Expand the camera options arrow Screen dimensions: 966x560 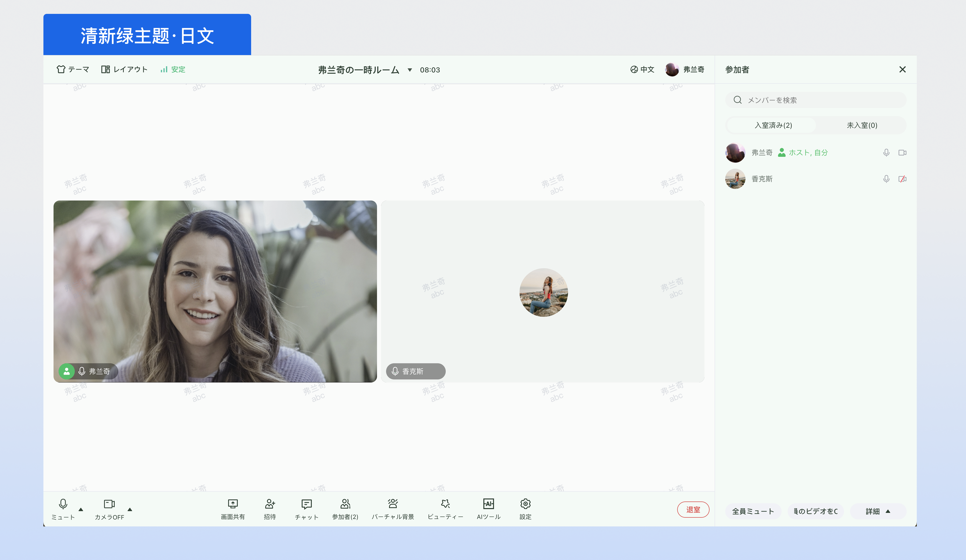130,509
